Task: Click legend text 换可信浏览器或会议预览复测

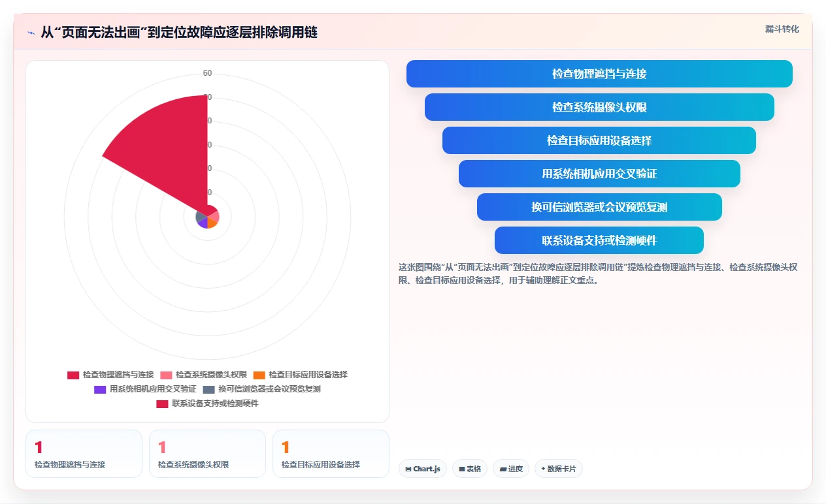Action: (x=269, y=389)
